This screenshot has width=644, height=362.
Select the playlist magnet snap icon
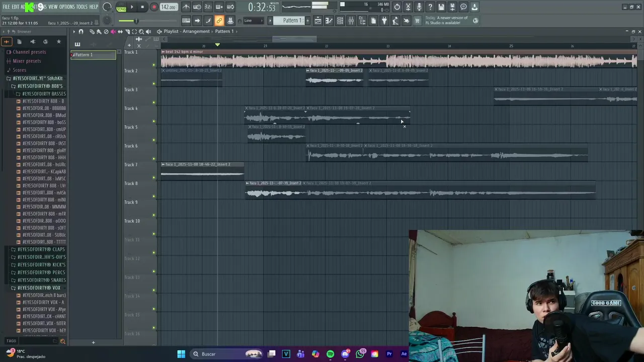point(81,32)
